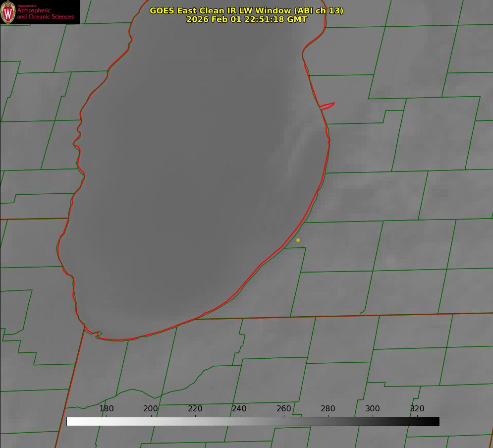Pick the 240 value on the colorbar scale
Screen dimensions: 493x448
coord(239,408)
